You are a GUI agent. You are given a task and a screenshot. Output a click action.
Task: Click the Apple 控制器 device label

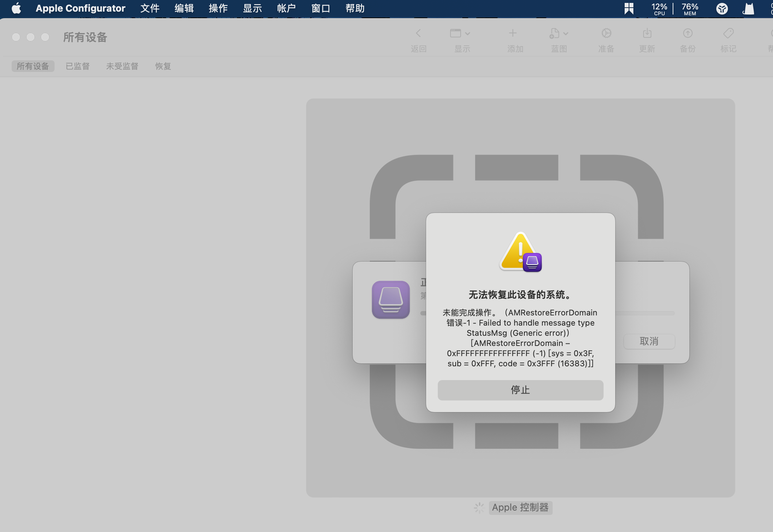click(520, 507)
